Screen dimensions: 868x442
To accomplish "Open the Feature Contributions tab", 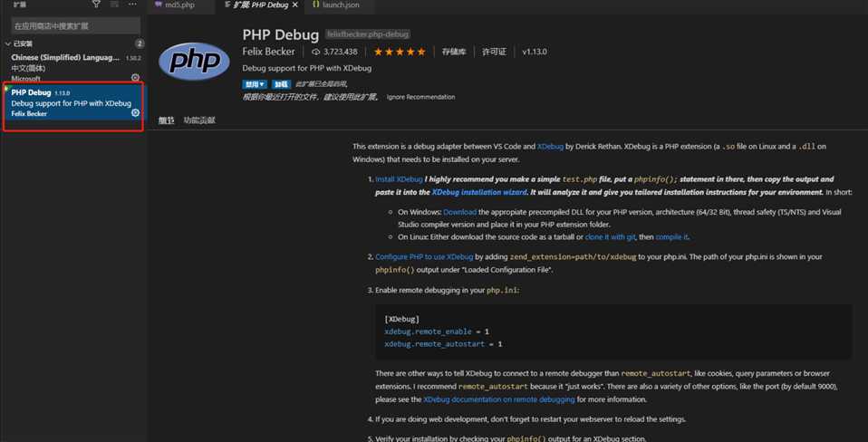I will 200,120.
